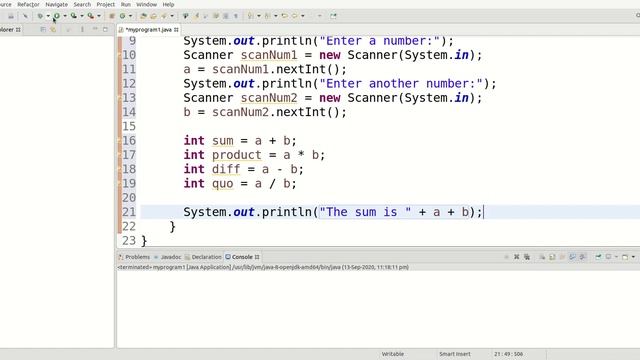Open the Search menu in menu bar
This screenshot has height=360, width=640.
tap(82, 4)
